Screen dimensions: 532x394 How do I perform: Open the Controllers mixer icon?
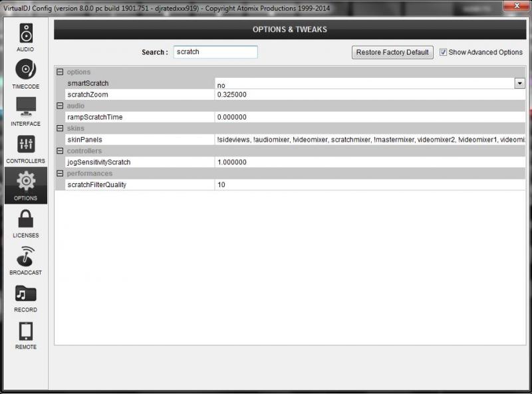(26, 144)
